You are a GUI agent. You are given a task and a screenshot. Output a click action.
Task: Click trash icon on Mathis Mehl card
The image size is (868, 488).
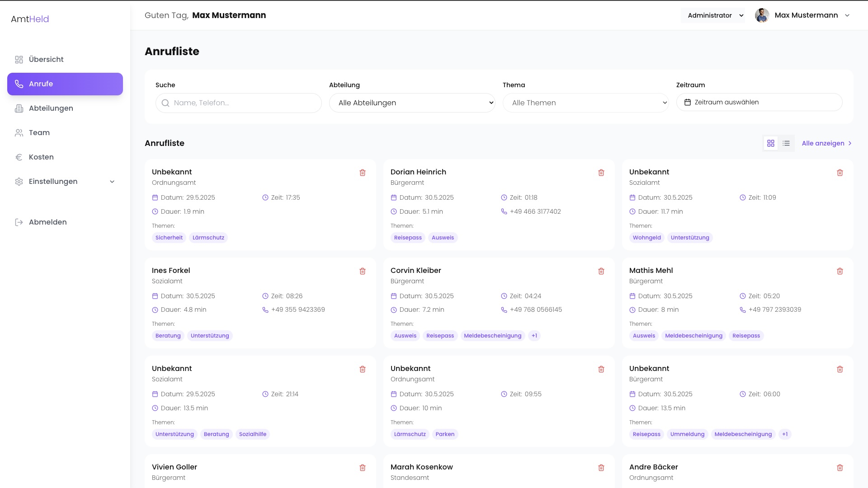pyautogui.click(x=840, y=271)
